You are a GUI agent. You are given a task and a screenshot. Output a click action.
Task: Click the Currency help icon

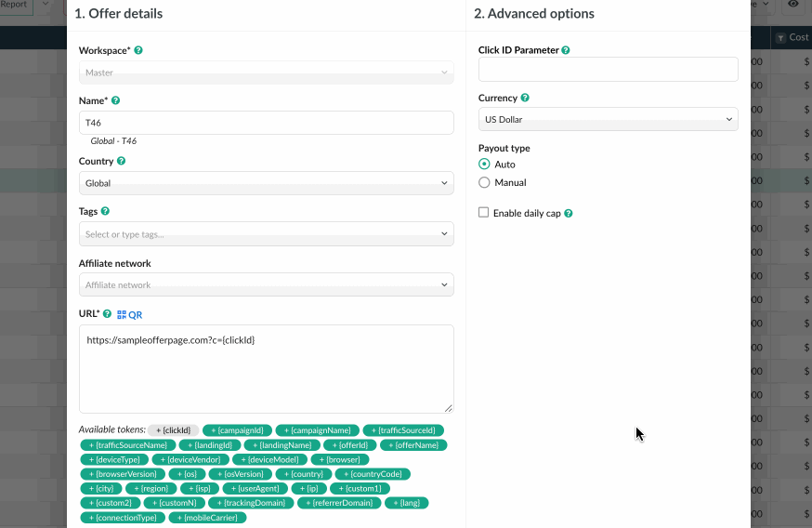pyautogui.click(x=525, y=98)
